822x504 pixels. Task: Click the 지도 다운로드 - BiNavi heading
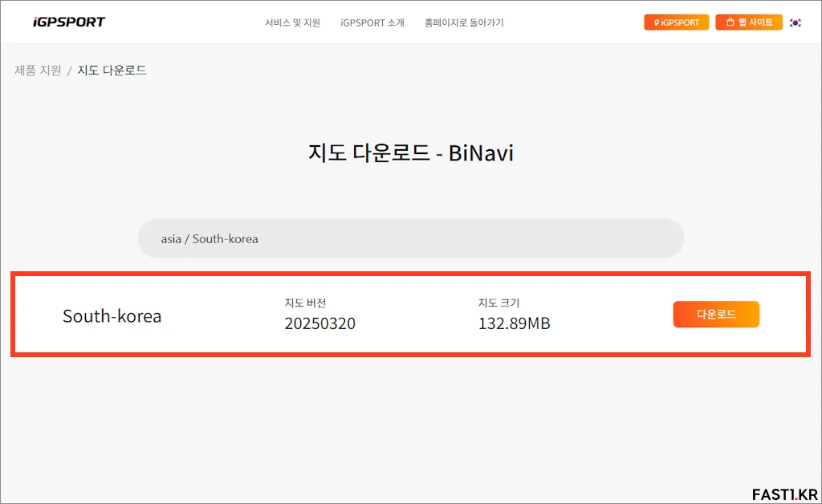click(x=410, y=153)
